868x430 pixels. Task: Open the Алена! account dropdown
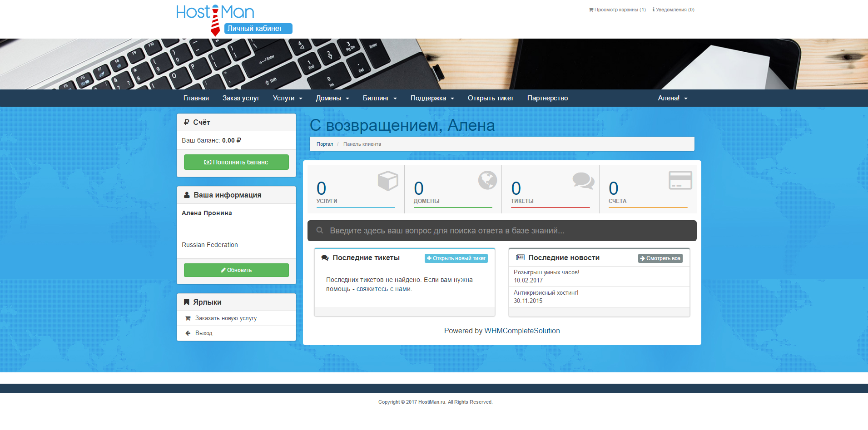[673, 98]
